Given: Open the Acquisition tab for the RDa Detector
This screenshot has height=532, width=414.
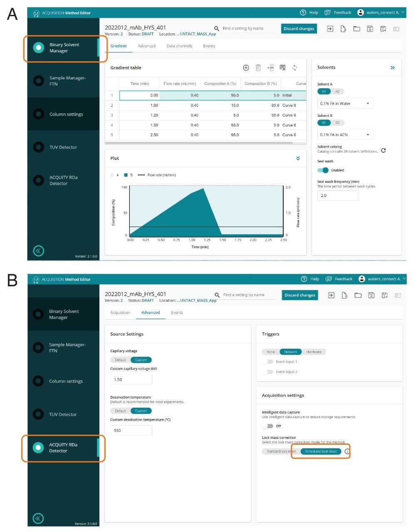Looking at the screenshot, I should [120, 313].
